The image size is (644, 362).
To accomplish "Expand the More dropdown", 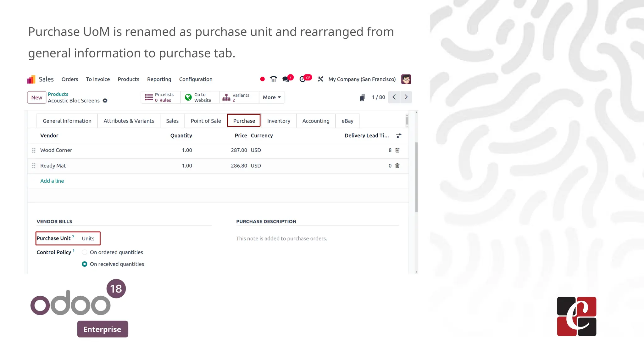I will (x=272, y=97).
